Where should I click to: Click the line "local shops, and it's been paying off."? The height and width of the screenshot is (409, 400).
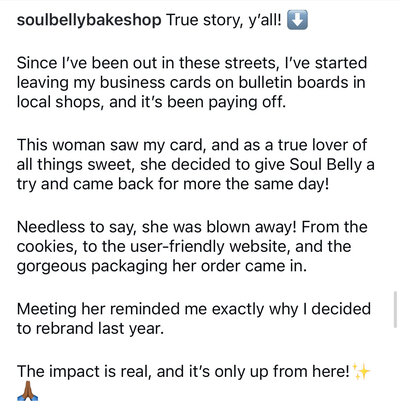pyautogui.click(x=152, y=102)
